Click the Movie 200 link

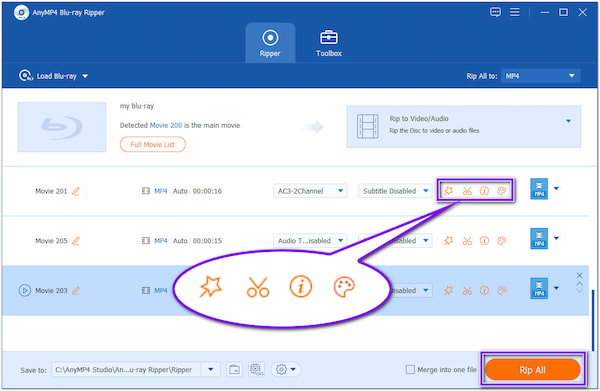point(166,125)
